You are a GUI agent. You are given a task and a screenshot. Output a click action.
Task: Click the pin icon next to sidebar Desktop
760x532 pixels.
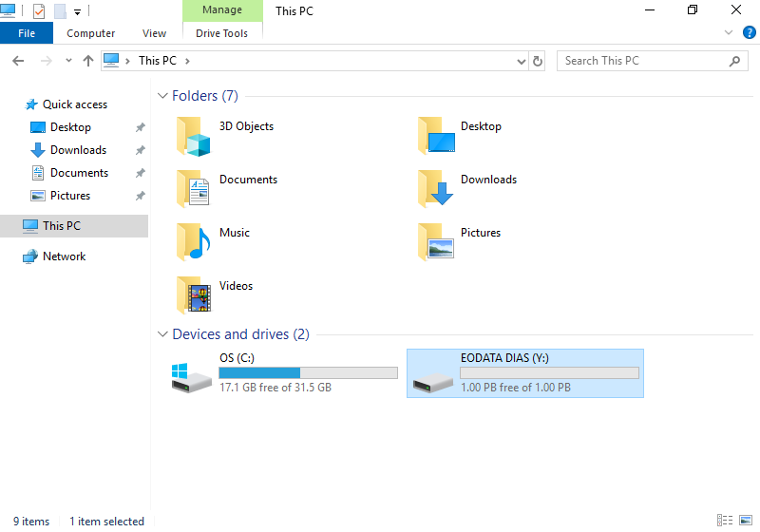(x=140, y=127)
